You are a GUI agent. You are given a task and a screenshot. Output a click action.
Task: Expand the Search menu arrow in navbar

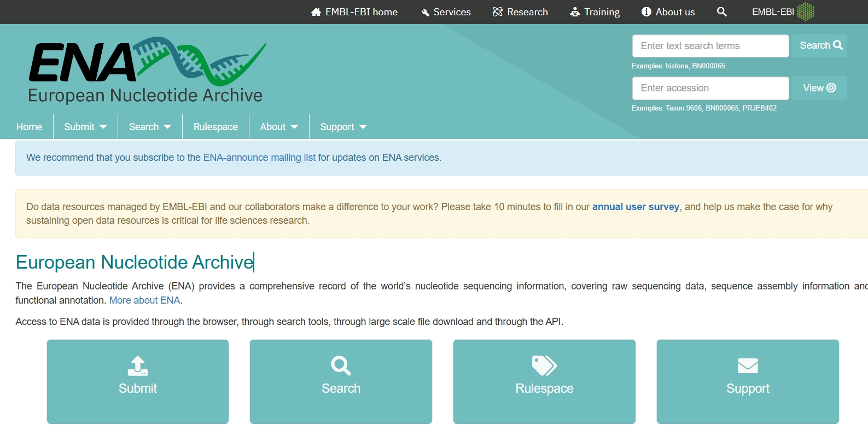point(167,127)
